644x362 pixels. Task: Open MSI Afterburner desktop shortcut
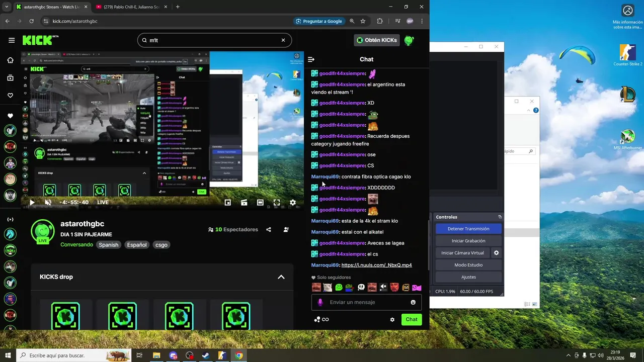(627, 140)
